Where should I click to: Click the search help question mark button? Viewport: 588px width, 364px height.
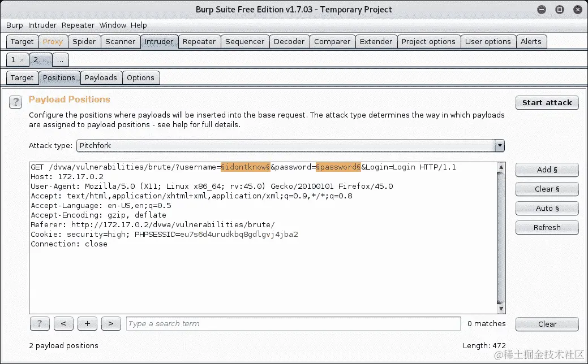pyautogui.click(x=40, y=323)
